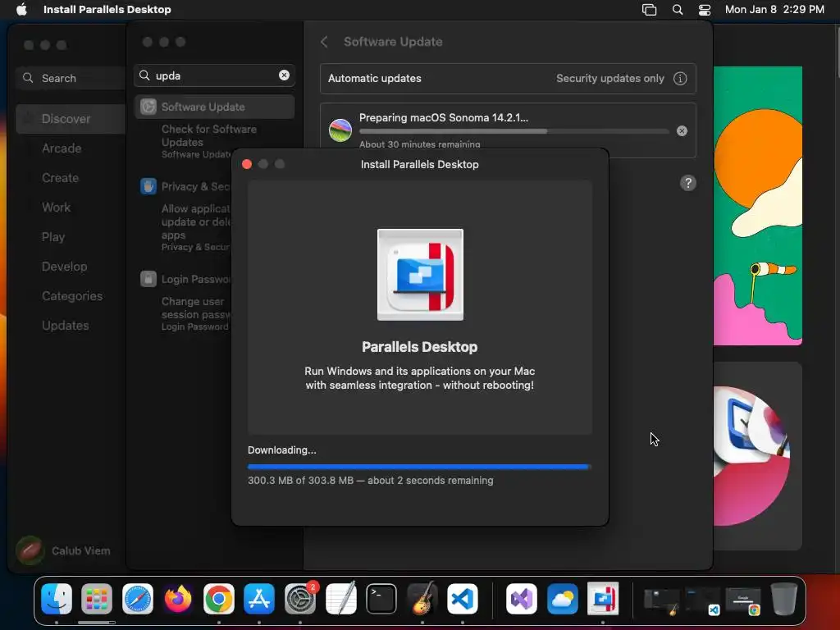The height and width of the screenshot is (630, 840).
Task: Click the App Store search field
Action: tap(71, 78)
